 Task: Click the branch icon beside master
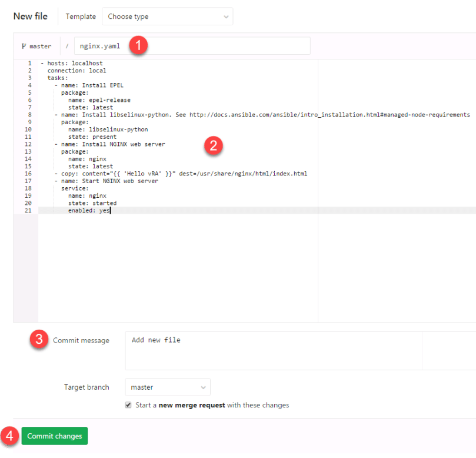[x=24, y=46]
